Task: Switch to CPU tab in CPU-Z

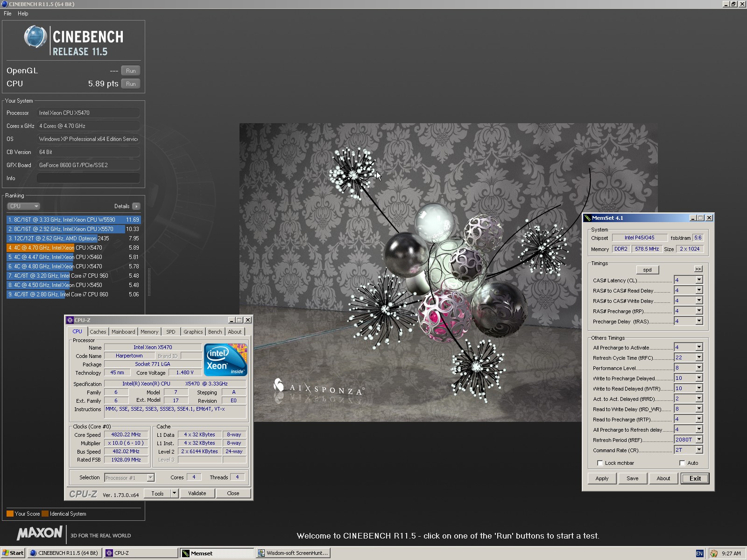Action: [77, 331]
